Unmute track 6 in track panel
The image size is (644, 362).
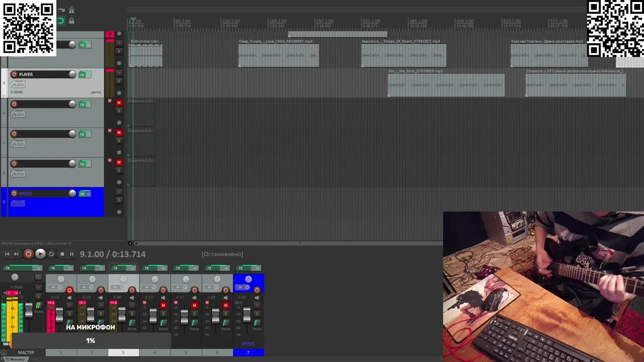119,162
